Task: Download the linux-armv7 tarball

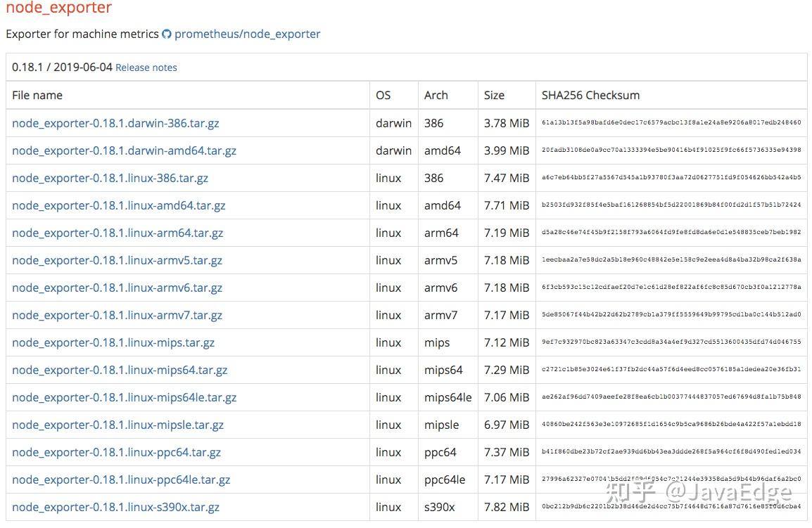Action: click(116, 315)
